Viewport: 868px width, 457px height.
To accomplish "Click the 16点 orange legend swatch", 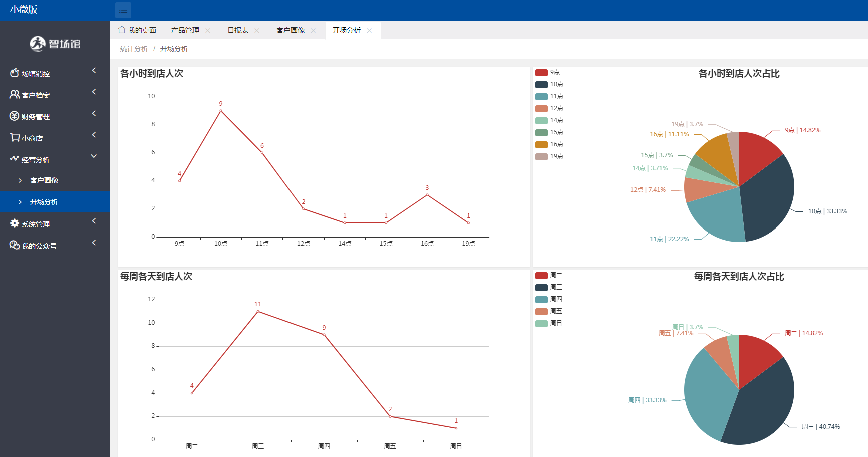I will coord(541,145).
